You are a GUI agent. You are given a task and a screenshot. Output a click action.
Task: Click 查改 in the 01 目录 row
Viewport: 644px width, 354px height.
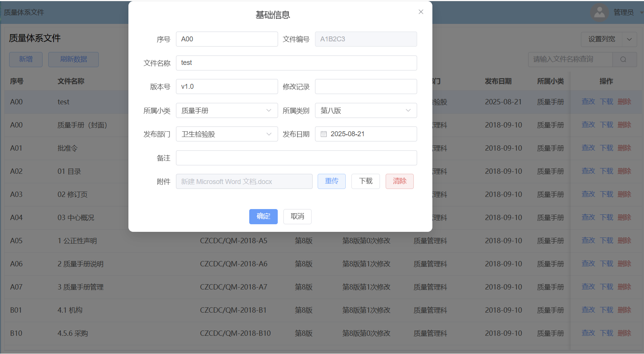click(588, 171)
